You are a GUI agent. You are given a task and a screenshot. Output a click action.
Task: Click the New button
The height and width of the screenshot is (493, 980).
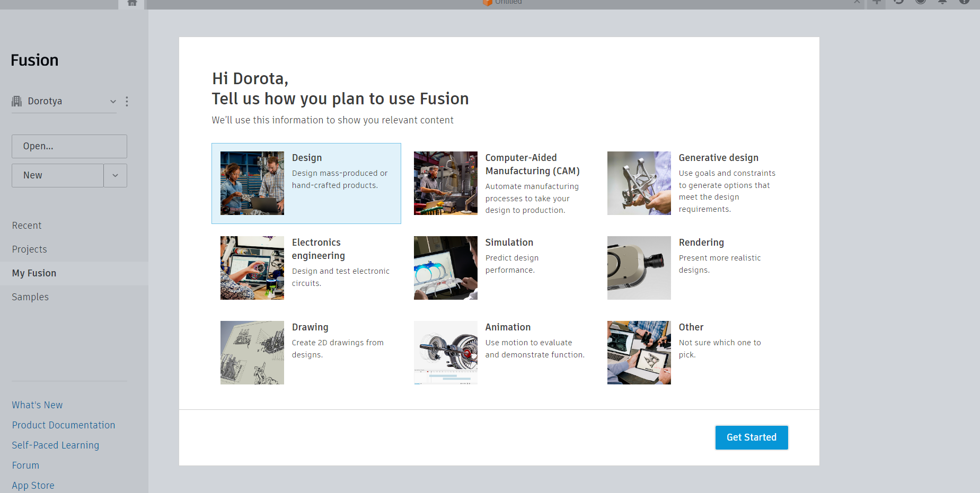point(58,175)
